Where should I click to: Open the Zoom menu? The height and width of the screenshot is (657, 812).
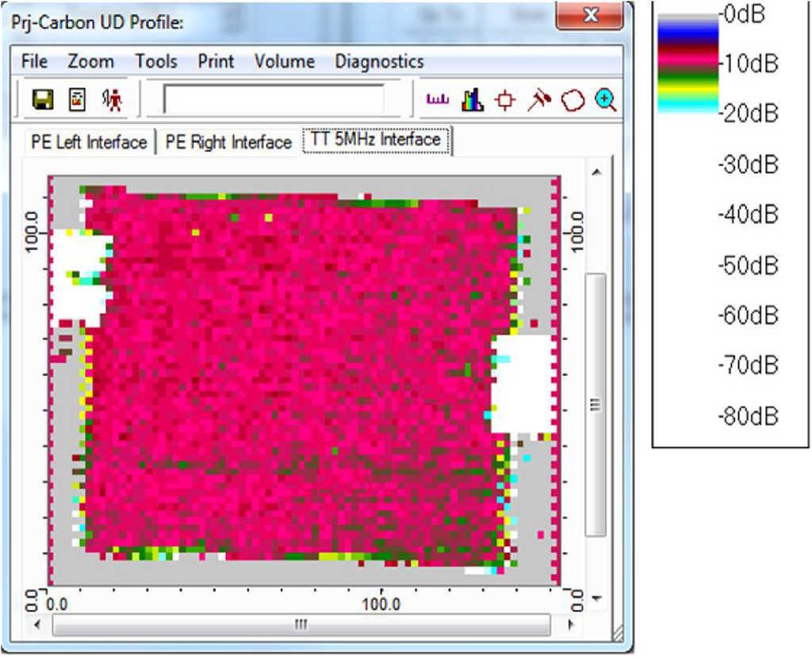coord(90,62)
